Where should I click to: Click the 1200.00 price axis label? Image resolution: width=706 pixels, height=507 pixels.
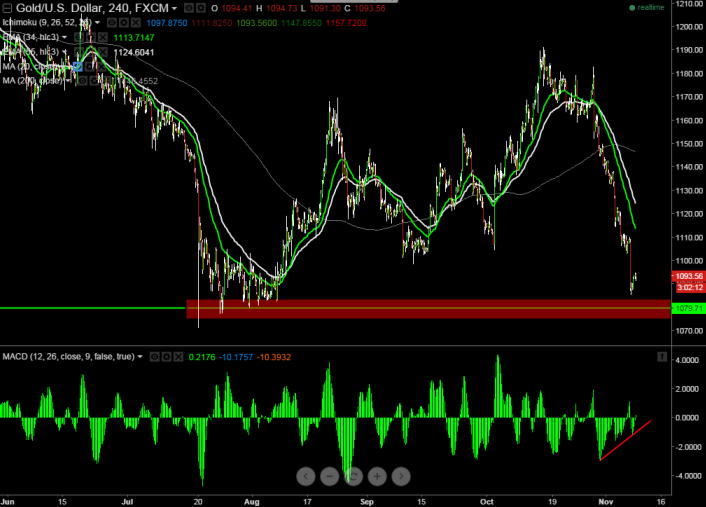coord(689,27)
